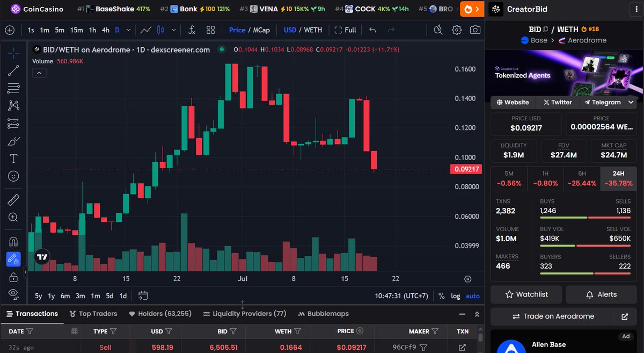Toggle percent scale on price axis
The image size is (644, 353).
tap(441, 296)
